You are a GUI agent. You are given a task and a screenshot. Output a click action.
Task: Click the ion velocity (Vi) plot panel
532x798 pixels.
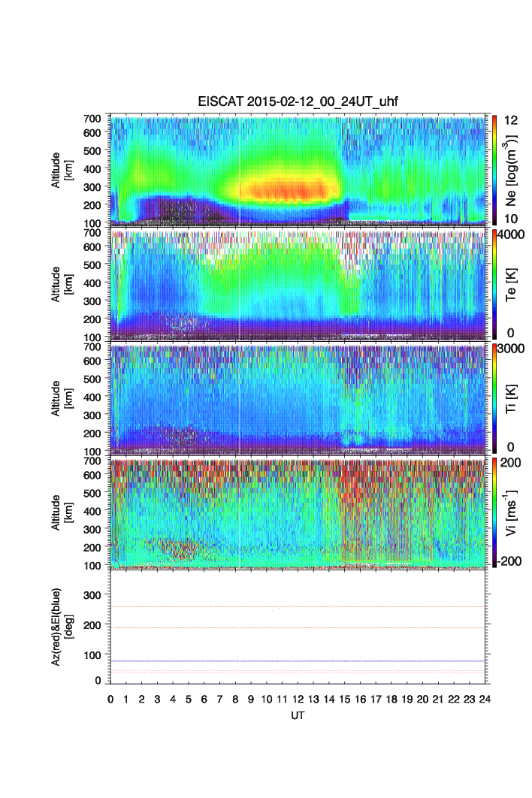pos(298,512)
